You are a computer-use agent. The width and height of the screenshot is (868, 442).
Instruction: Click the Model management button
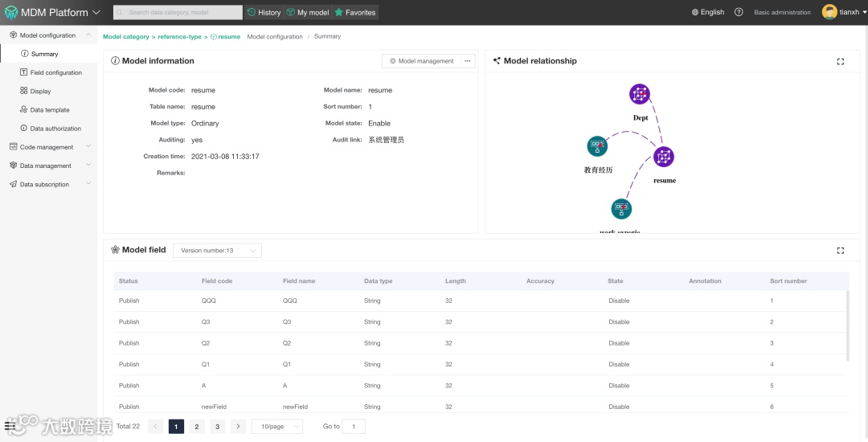point(421,61)
